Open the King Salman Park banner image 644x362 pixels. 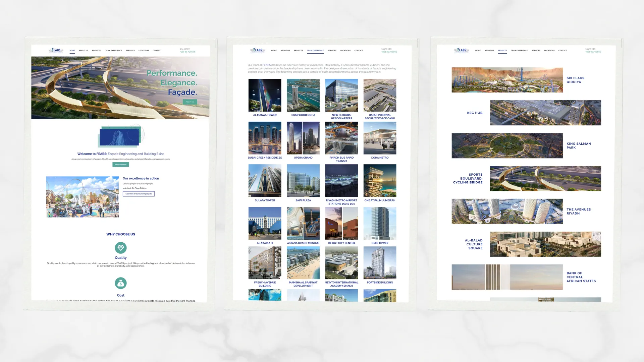pos(507,146)
